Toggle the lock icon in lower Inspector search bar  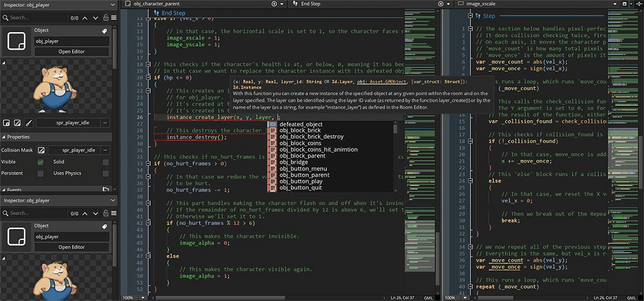pos(106,214)
